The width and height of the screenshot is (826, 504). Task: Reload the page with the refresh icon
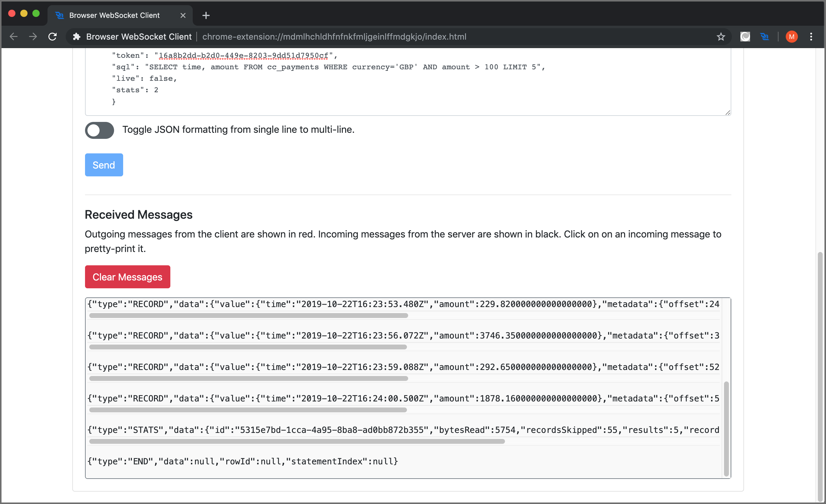pos(53,37)
